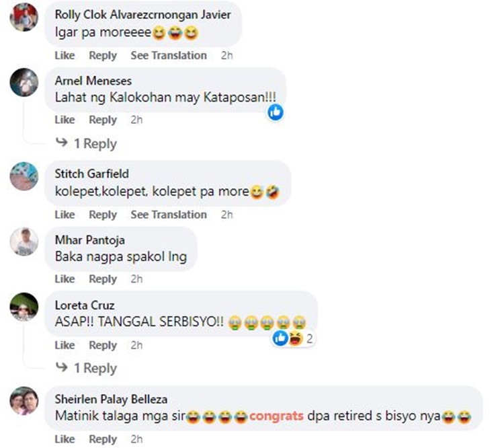Viewport: 504px width, 448px height.
Task: Like Stitch Garfield's comment
Action: (65, 215)
